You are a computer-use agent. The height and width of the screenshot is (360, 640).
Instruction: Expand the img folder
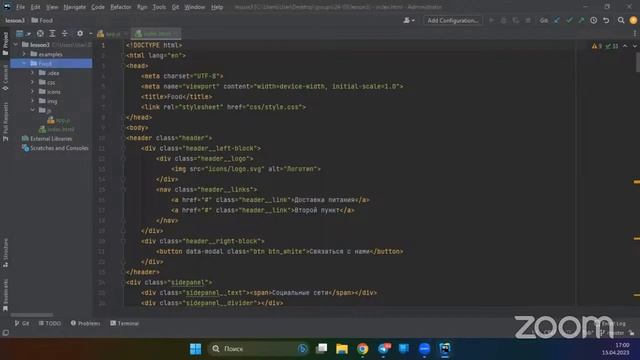33,101
